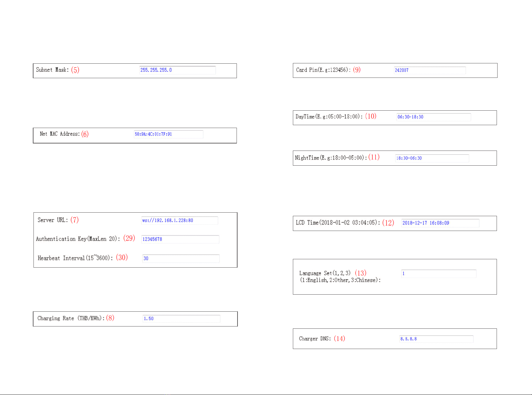Click the Subnet Mask label text

[52, 70]
